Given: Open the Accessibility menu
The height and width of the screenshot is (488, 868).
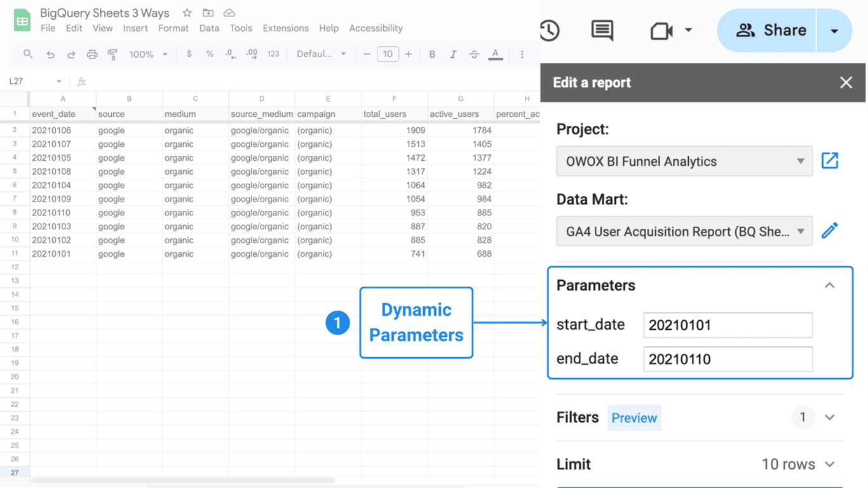Looking at the screenshot, I should (x=376, y=29).
